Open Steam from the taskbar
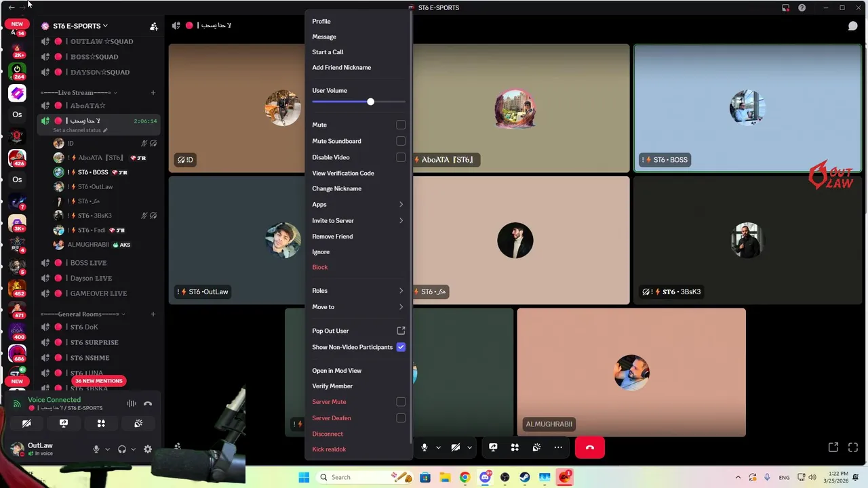Viewport: 868px width, 488px height. (525, 477)
